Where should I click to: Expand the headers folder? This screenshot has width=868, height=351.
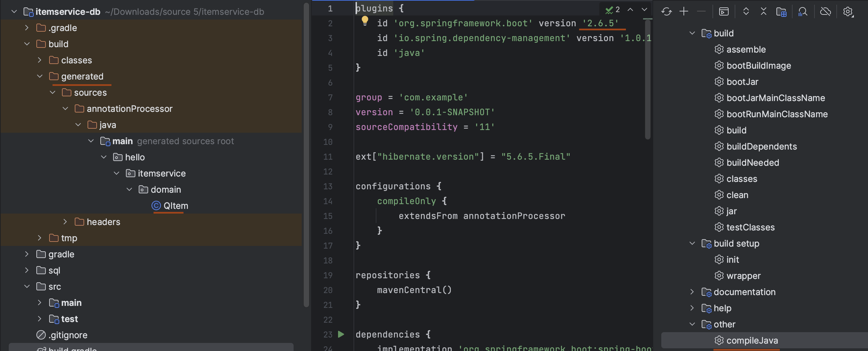click(65, 222)
